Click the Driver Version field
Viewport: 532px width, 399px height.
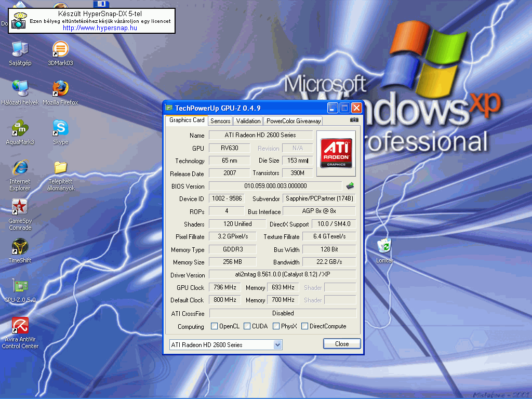[x=282, y=274]
